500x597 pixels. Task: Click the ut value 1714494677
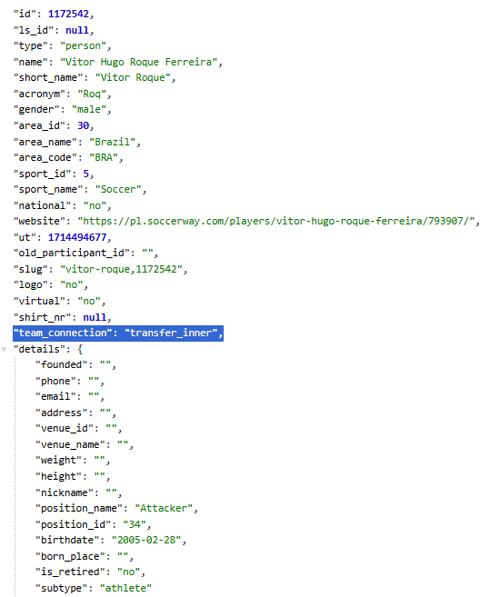[77, 238]
